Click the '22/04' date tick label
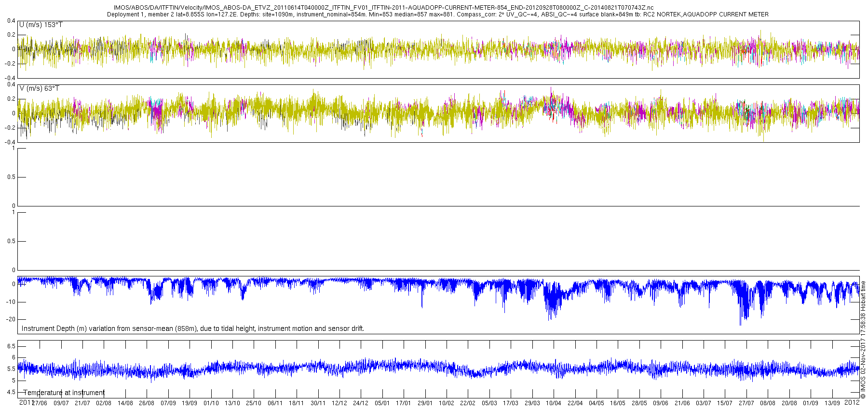Screen dimensions: 868x410 pyautogui.click(x=575, y=403)
